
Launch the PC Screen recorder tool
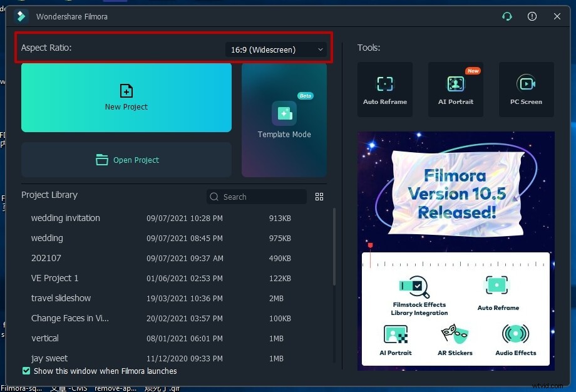point(526,89)
